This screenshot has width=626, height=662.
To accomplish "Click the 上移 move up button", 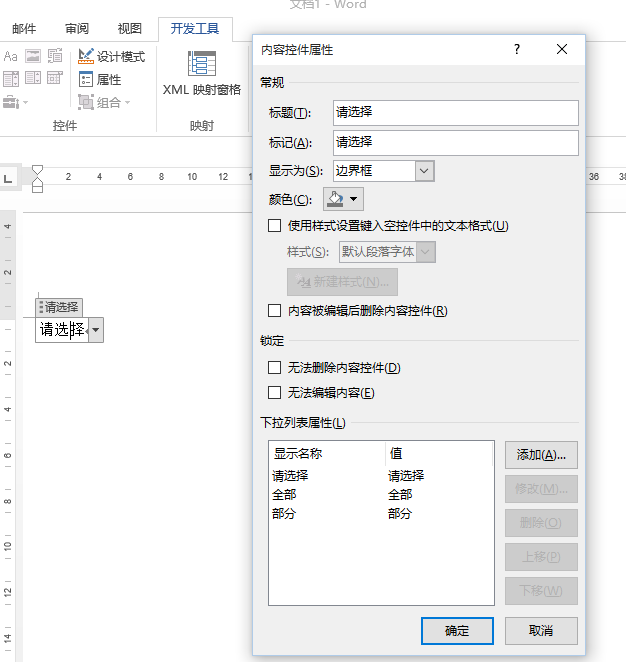I will click(541, 557).
